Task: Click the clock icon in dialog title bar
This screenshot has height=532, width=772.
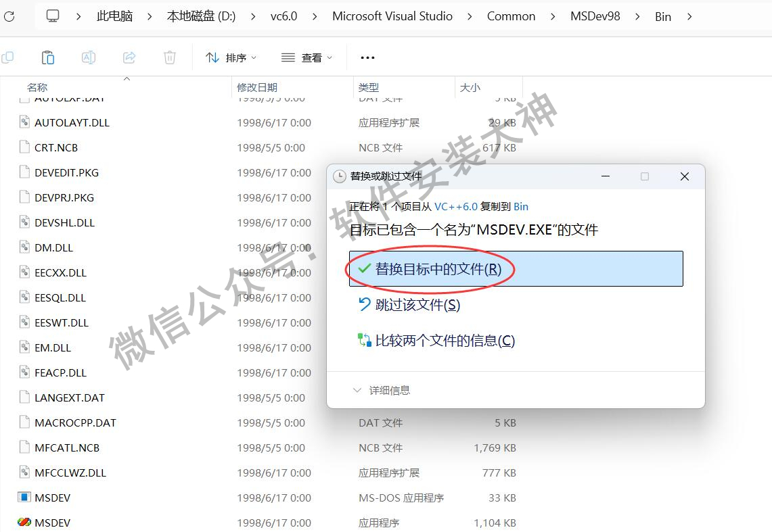Action: pos(339,176)
